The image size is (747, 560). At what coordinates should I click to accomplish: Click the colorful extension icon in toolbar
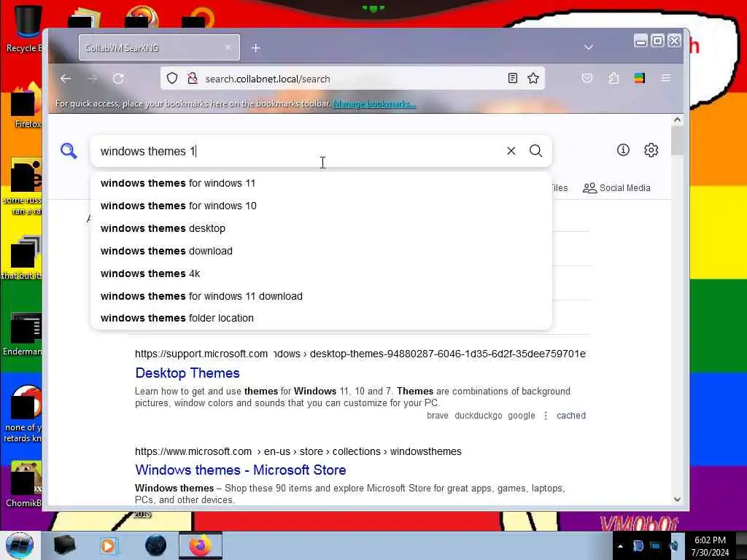[x=639, y=78]
